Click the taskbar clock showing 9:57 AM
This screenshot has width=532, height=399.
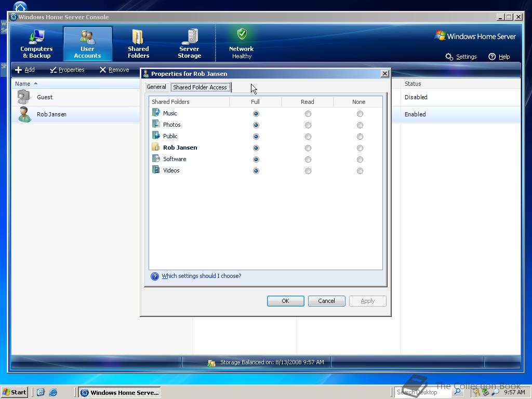click(514, 392)
